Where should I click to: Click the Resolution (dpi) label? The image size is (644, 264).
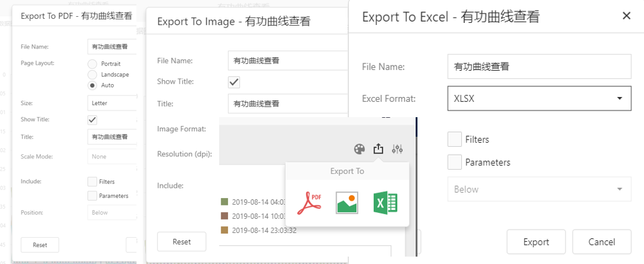pos(184,154)
